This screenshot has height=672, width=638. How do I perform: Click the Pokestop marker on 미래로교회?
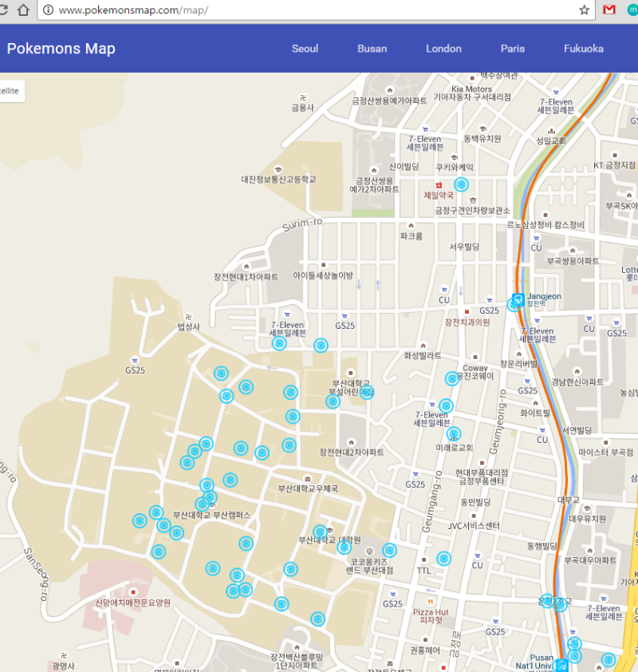454,434
